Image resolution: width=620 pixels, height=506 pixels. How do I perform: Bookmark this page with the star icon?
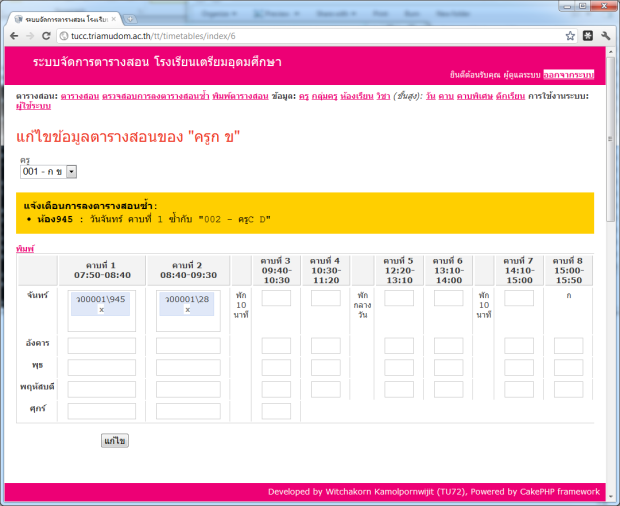click(570, 35)
